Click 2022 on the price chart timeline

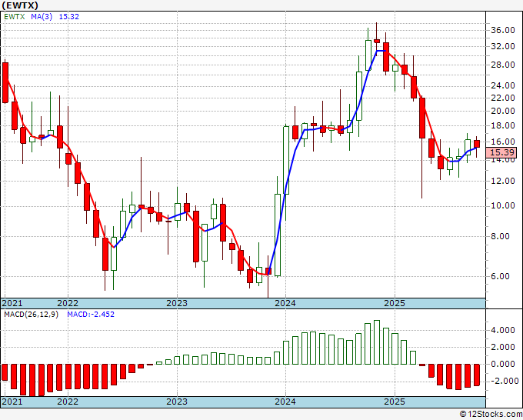click(x=68, y=303)
